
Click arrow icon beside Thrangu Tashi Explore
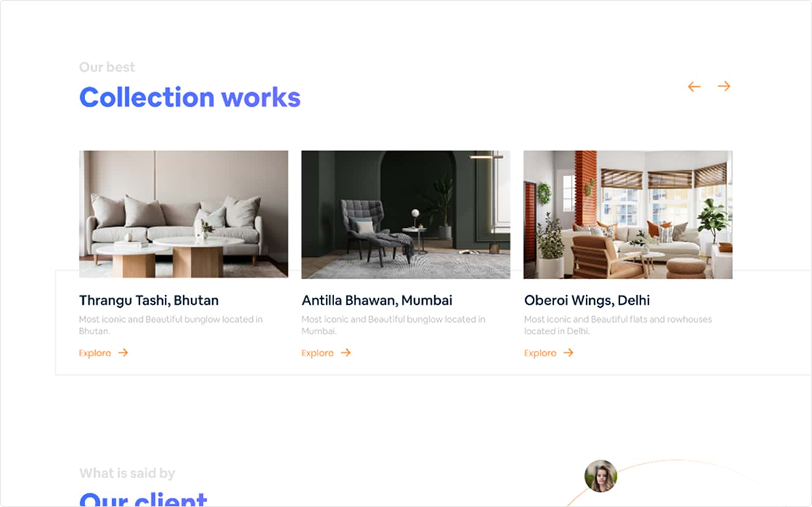pos(123,353)
